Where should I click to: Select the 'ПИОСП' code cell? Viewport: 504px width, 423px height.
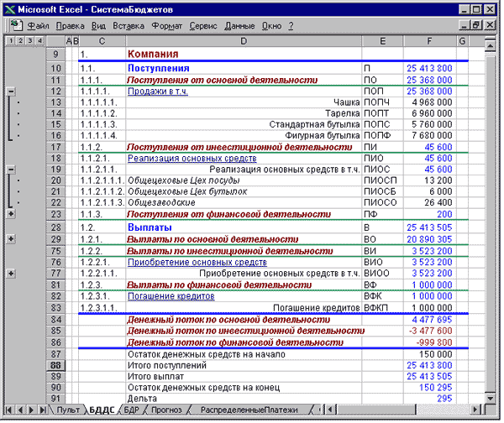coord(382,180)
